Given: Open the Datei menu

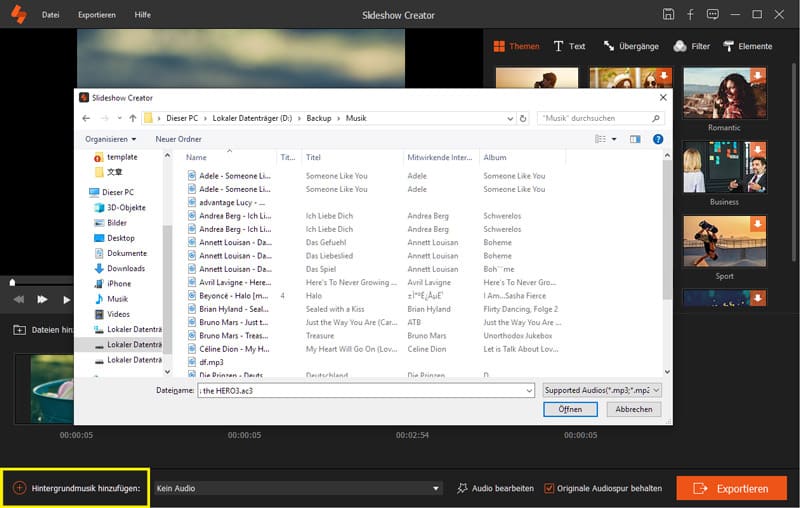Looking at the screenshot, I should click(50, 15).
